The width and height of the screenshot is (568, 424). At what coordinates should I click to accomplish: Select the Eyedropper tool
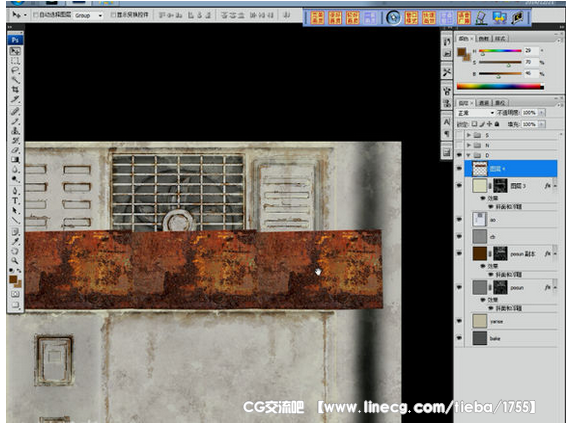[15, 241]
